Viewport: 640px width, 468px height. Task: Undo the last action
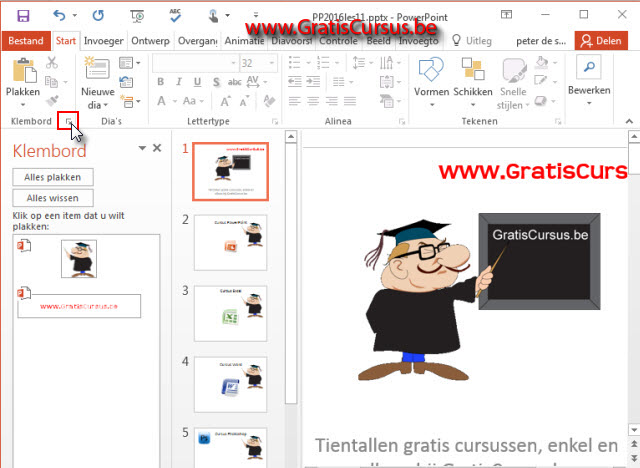pyautogui.click(x=59, y=16)
